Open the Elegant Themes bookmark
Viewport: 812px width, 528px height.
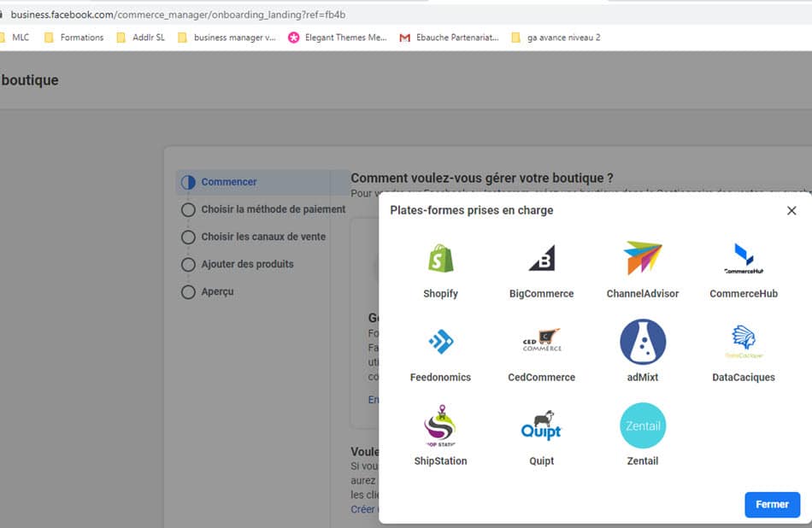pyautogui.click(x=338, y=38)
